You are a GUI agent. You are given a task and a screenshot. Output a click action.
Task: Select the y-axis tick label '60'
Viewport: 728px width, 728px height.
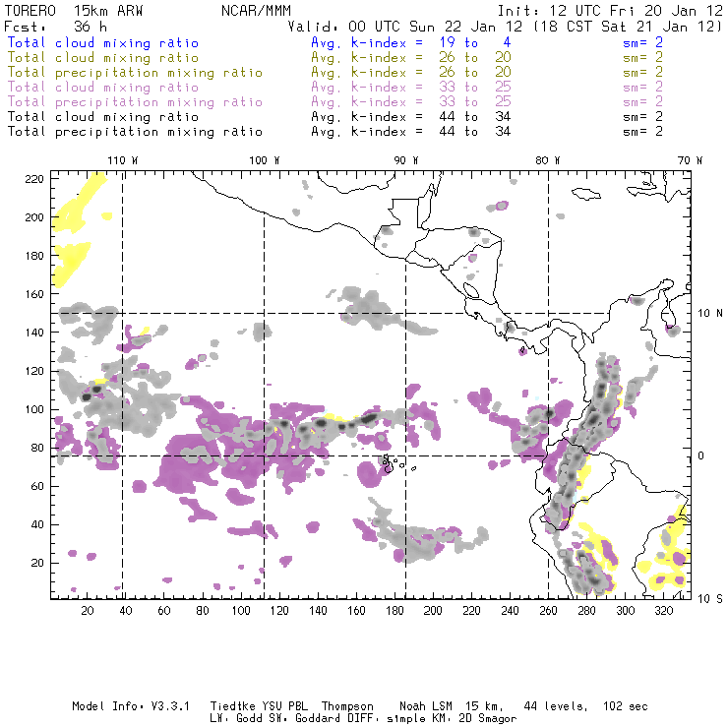[37, 486]
